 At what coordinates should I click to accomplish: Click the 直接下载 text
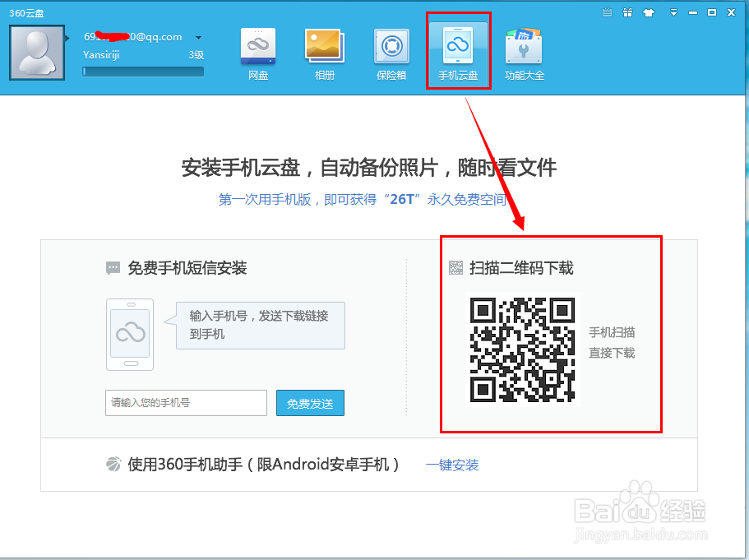[612, 353]
